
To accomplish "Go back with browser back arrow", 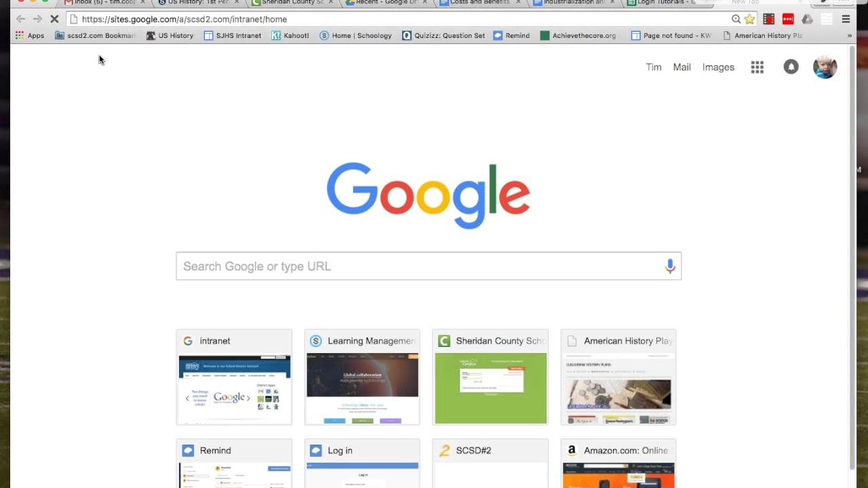I will coord(20,19).
